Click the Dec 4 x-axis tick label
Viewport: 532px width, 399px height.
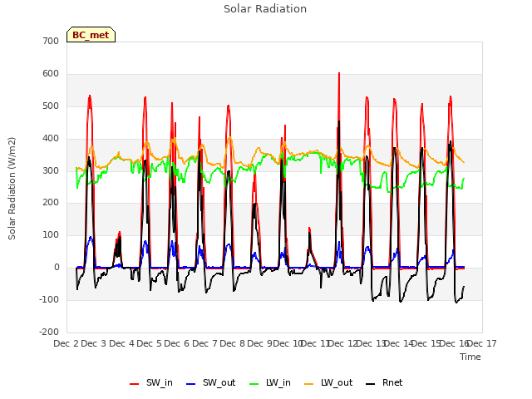click(122, 343)
